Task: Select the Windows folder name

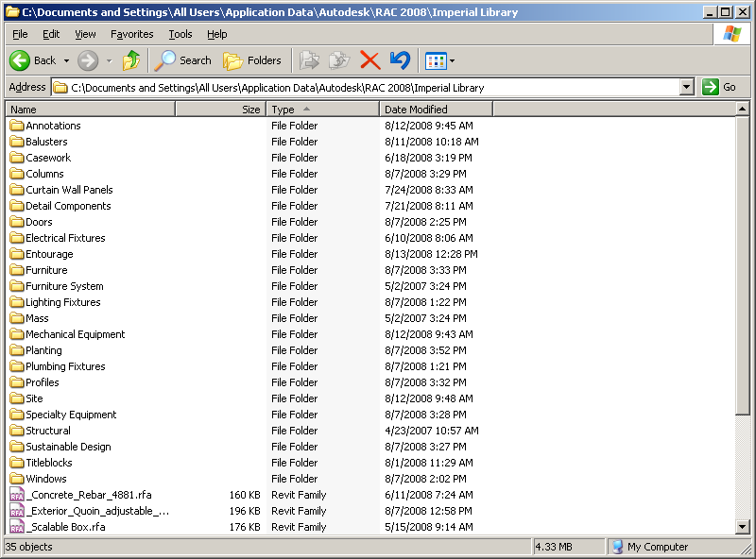Action: click(45, 479)
